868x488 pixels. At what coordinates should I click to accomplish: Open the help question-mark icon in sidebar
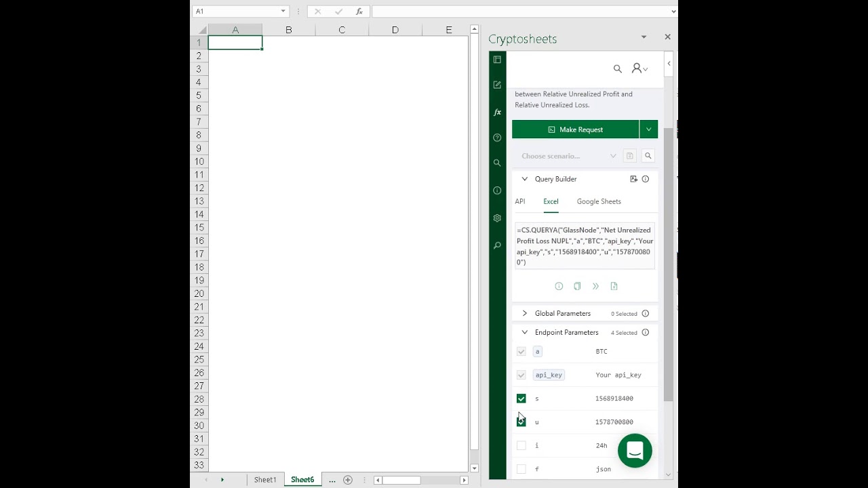tap(497, 138)
